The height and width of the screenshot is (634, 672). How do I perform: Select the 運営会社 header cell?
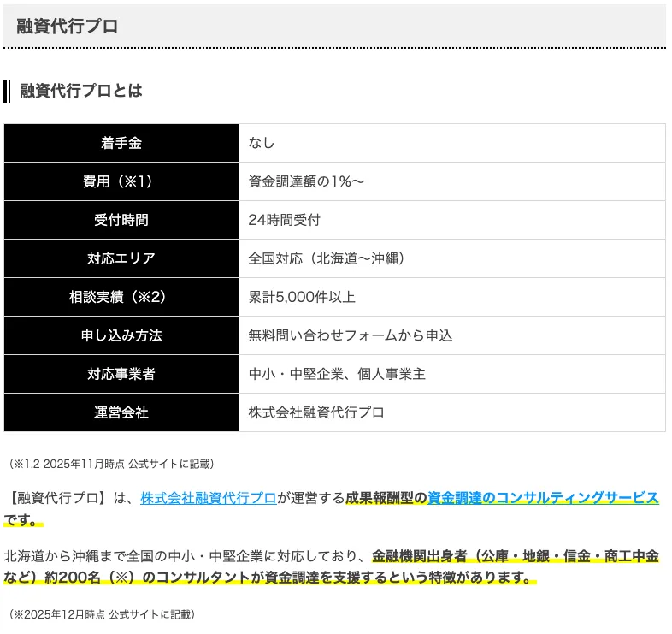point(121,412)
